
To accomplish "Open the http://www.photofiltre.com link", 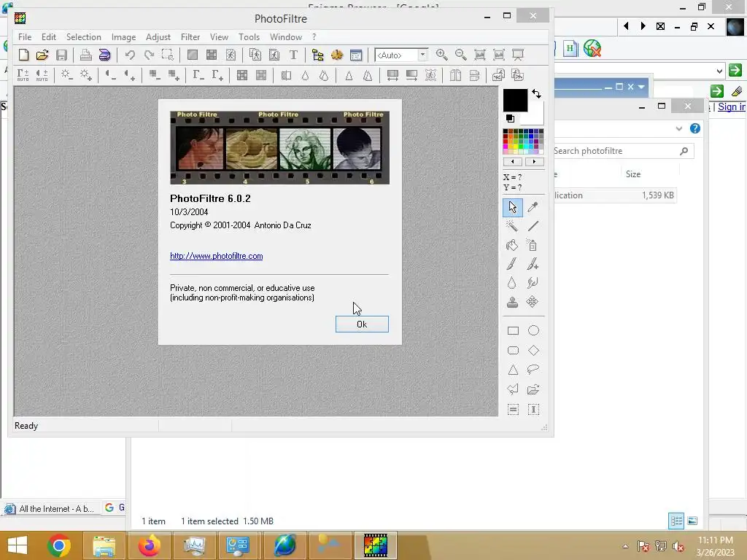I will point(216,256).
